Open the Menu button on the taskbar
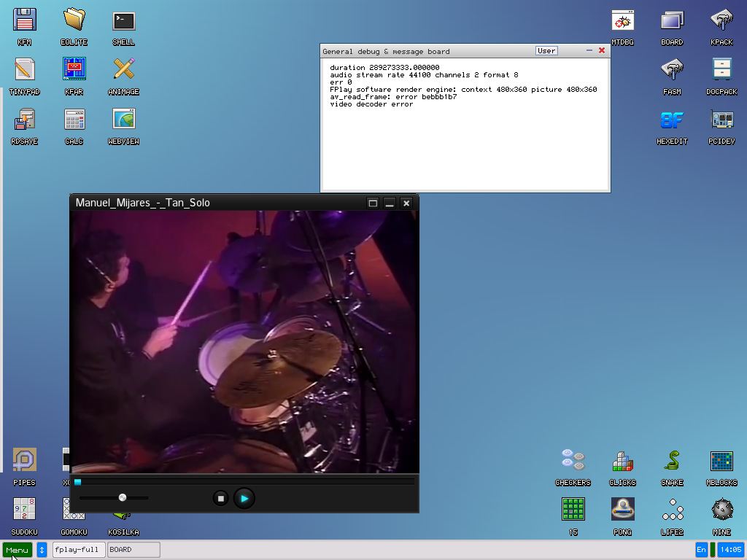This screenshot has width=747, height=560. [x=18, y=550]
